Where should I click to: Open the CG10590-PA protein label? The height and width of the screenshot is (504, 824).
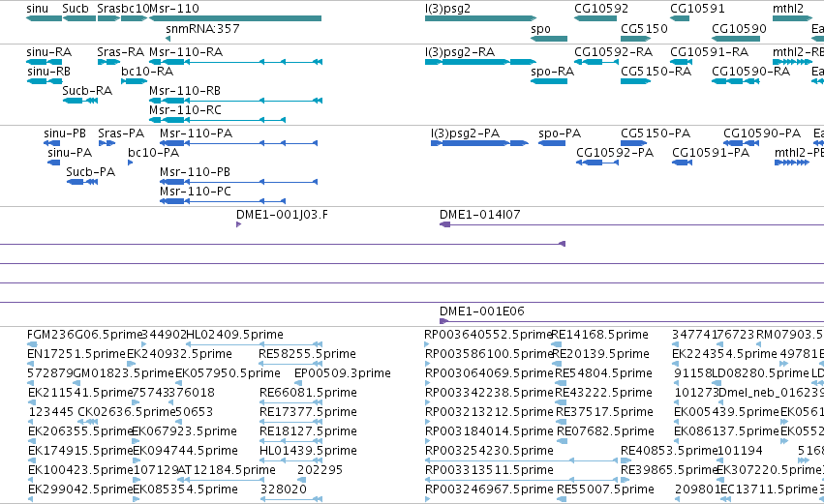click(x=762, y=133)
